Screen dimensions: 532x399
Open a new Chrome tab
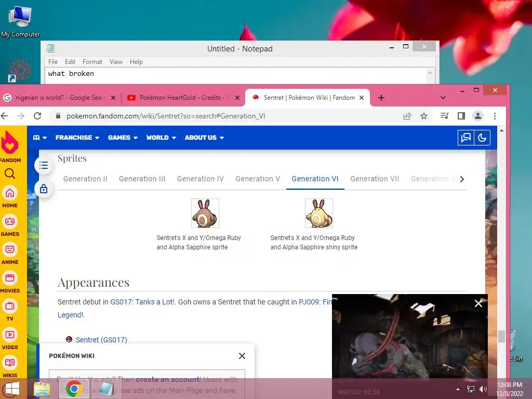pos(381,98)
